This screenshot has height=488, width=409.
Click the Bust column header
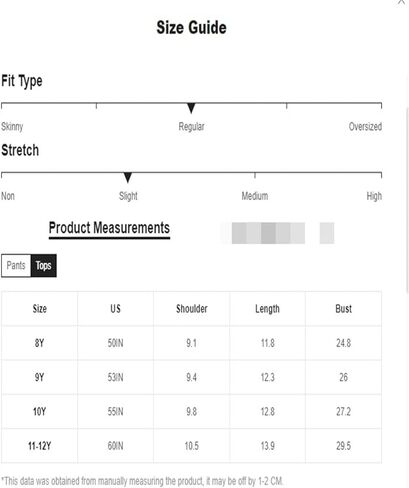[344, 309]
